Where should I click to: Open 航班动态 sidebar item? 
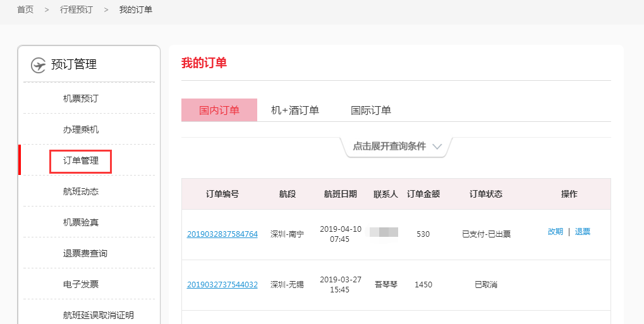point(81,191)
